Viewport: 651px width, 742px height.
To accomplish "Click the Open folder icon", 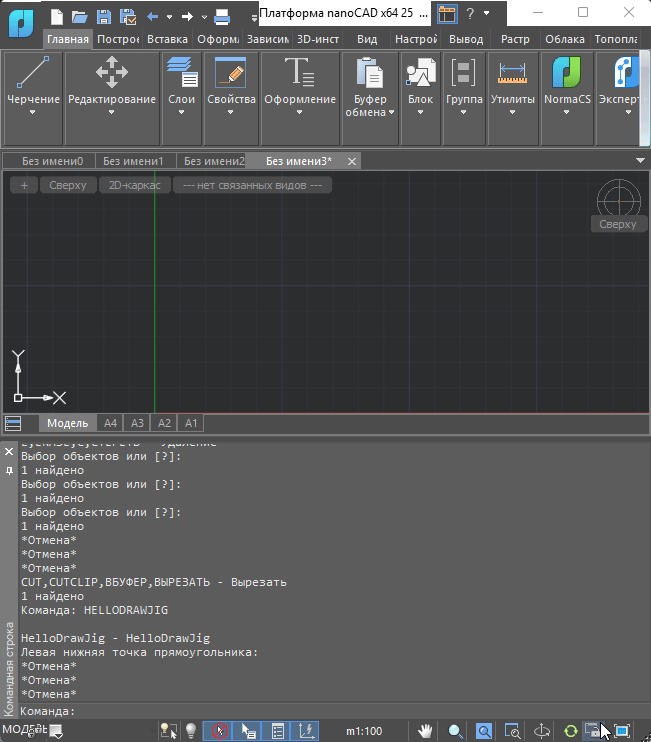I will 79,17.
